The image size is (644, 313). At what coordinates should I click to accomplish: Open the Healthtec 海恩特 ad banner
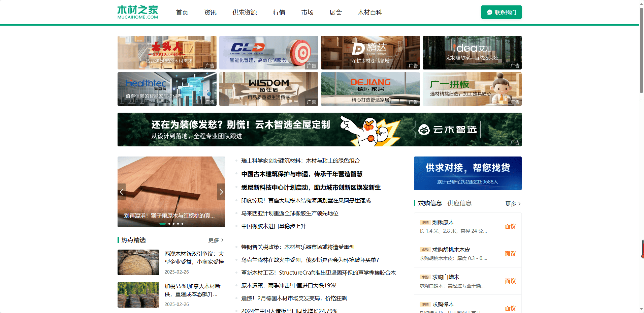pos(167,89)
